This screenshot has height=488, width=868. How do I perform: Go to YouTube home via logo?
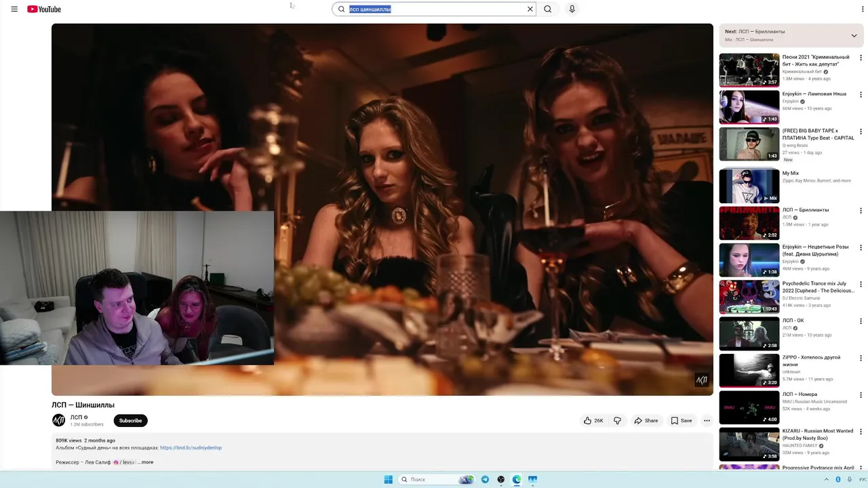44,9
